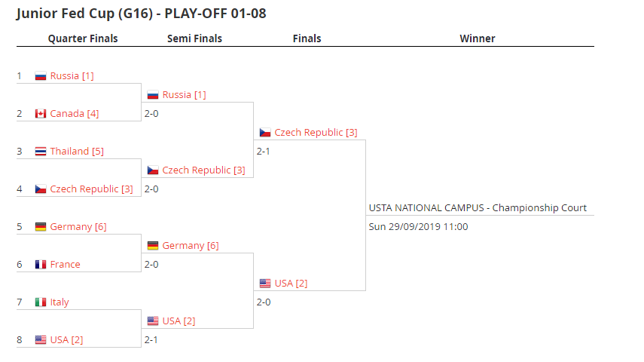Click the Russia flag in quarter finals

pos(40,76)
